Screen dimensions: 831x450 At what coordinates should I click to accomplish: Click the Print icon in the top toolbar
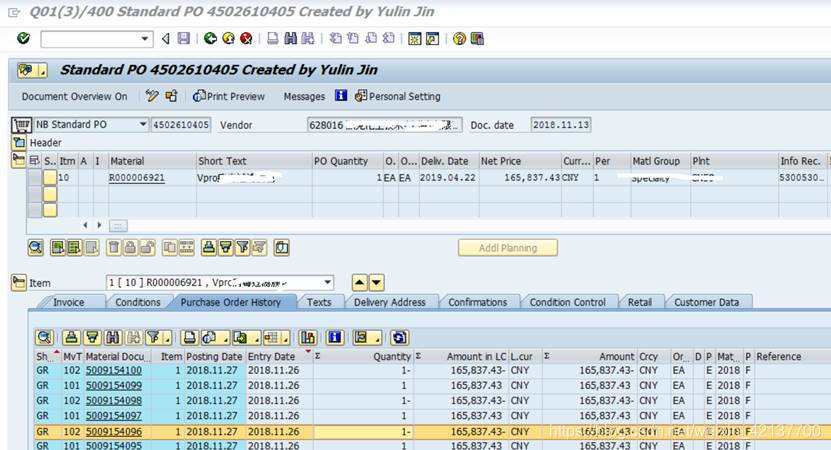pos(272,39)
